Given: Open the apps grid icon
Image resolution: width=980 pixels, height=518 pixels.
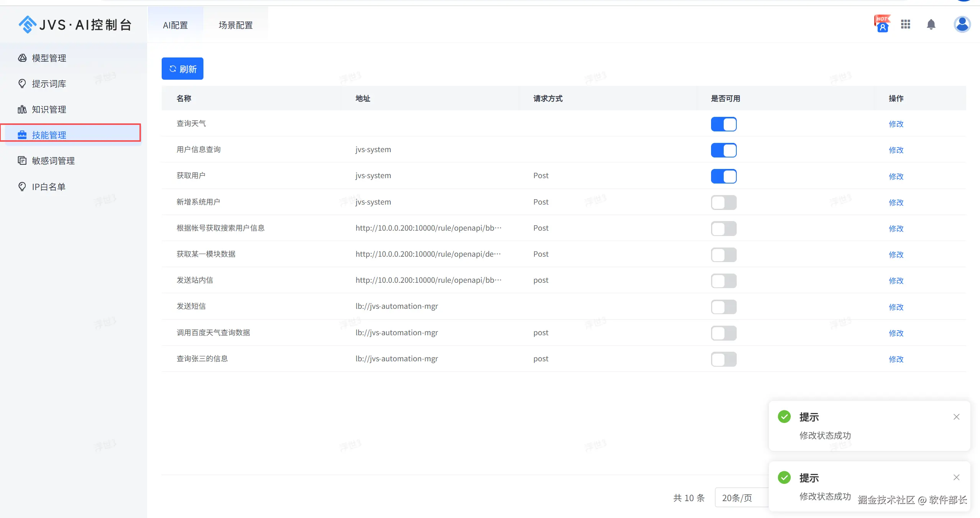Looking at the screenshot, I should [906, 25].
